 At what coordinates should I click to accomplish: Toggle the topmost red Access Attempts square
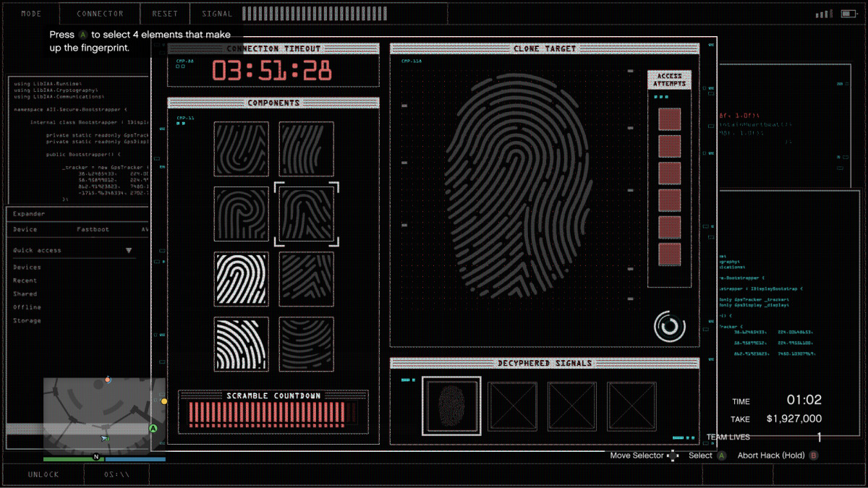[x=669, y=119]
